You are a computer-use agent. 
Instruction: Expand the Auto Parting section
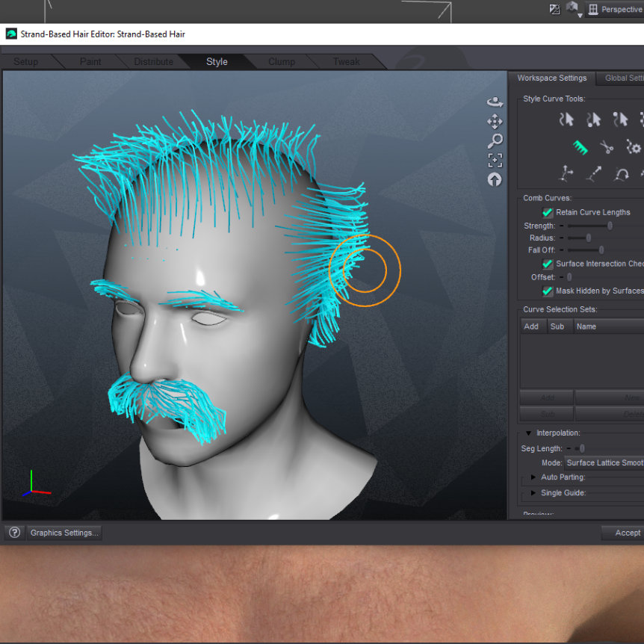(x=533, y=477)
